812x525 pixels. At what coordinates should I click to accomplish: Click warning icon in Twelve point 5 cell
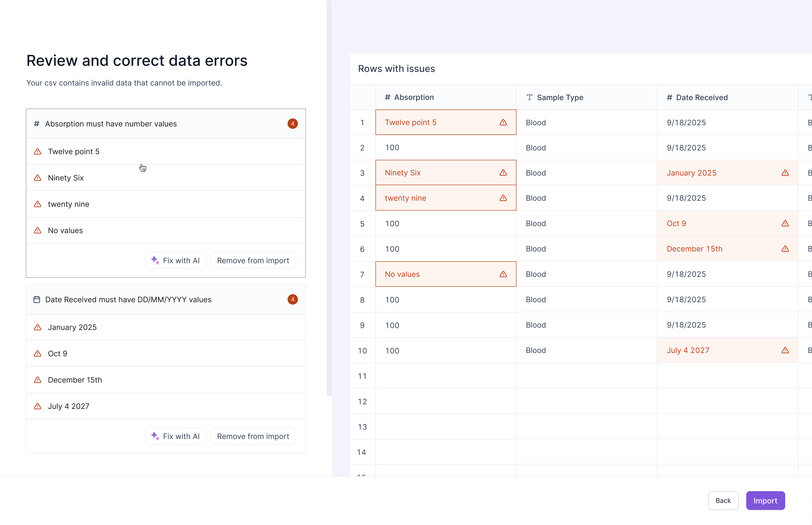503,122
